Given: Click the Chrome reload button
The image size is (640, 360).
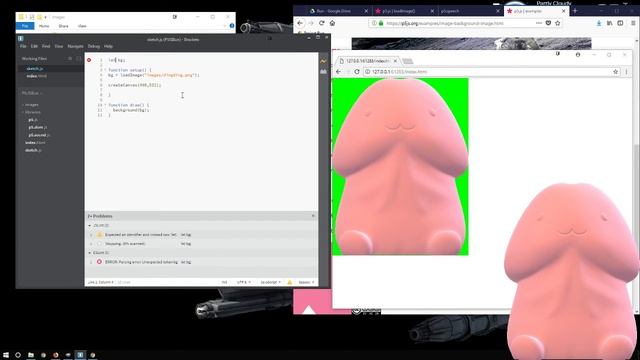Looking at the screenshot, I should pyautogui.click(x=357, y=72).
